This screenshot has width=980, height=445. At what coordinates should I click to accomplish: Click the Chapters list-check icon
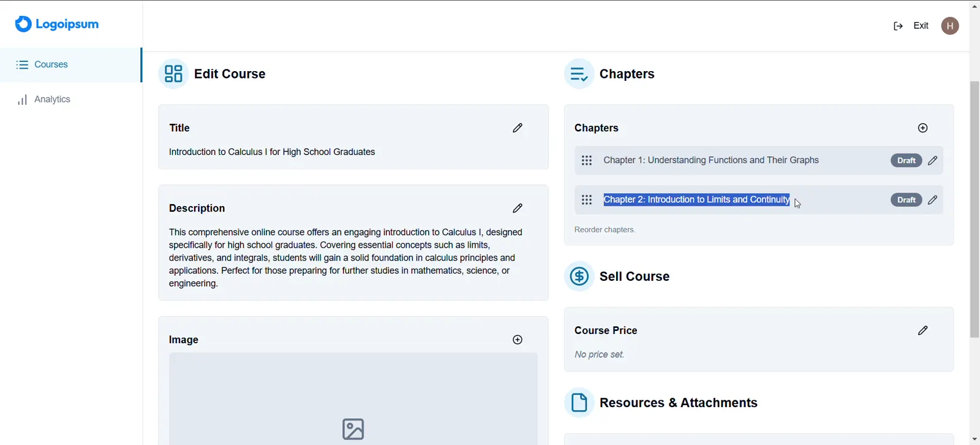click(x=579, y=74)
